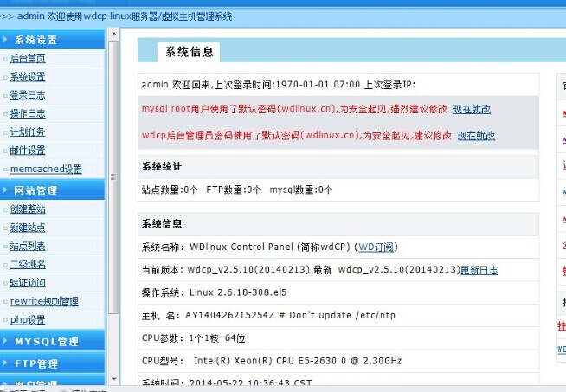Click the arrow icon beside 网站管理 header
566x392 pixels.
click(x=6, y=190)
